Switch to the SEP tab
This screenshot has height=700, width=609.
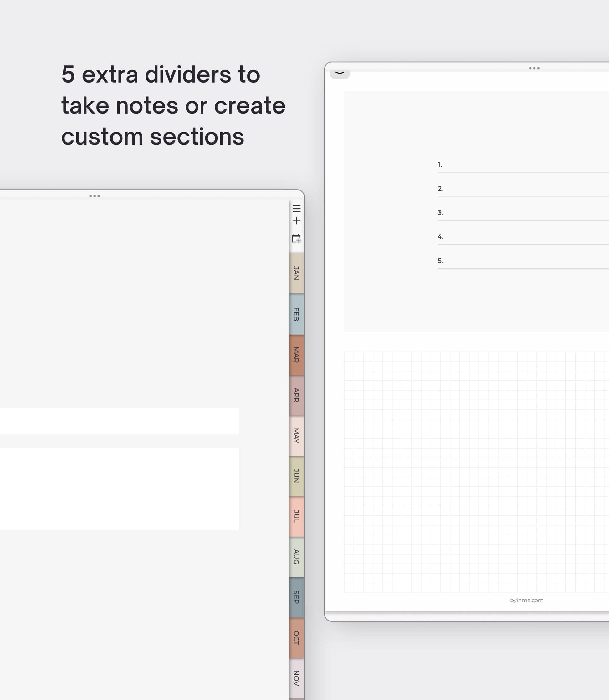click(296, 597)
